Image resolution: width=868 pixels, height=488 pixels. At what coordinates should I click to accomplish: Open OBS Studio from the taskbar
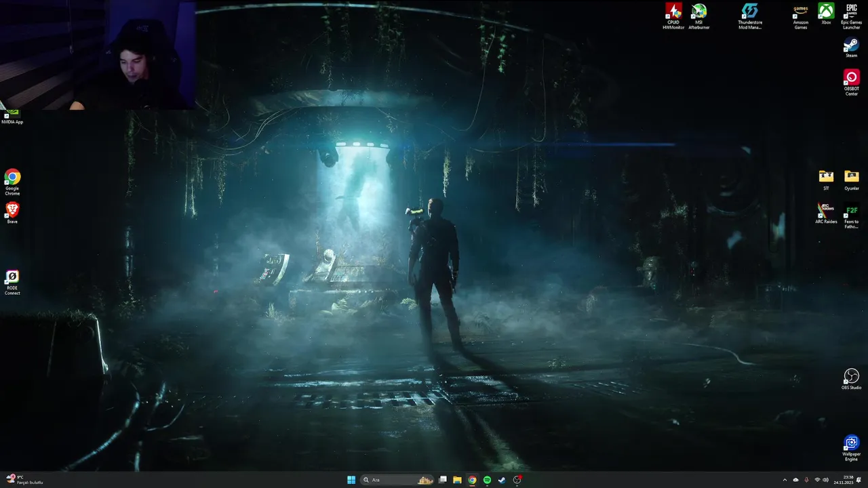click(517, 480)
